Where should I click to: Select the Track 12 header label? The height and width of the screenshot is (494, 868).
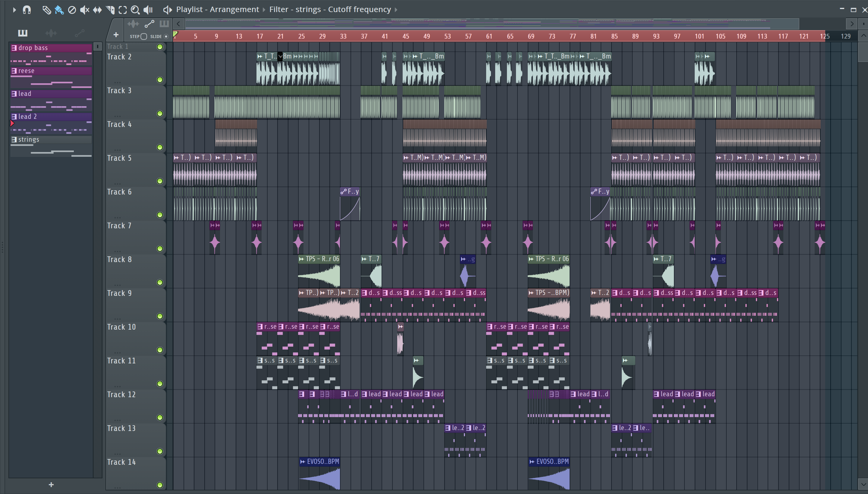click(121, 394)
